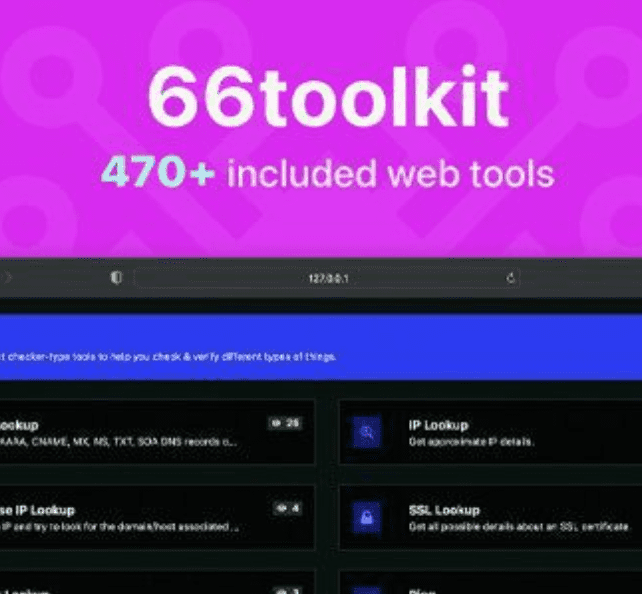
Task: Open the IP Lookup tool title
Action: (x=438, y=425)
